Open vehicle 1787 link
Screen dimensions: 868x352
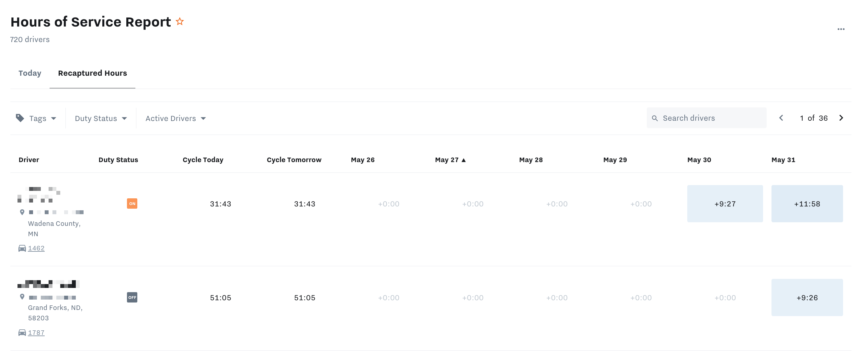(x=36, y=333)
